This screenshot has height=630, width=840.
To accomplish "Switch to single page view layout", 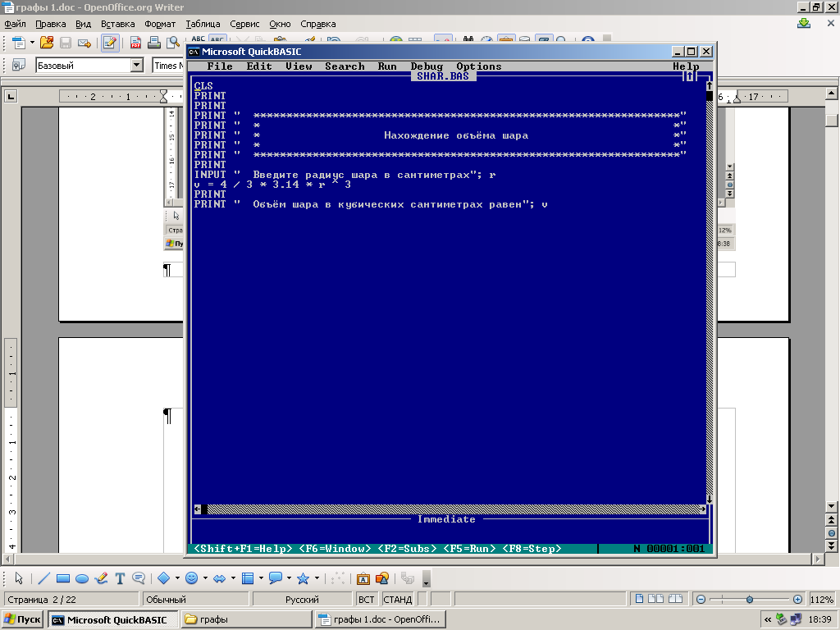I will 639,599.
